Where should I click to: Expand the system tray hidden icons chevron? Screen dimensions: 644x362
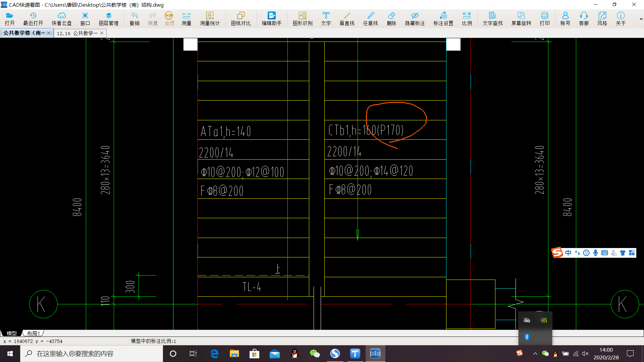pyautogui.click(x=535, y=354)
